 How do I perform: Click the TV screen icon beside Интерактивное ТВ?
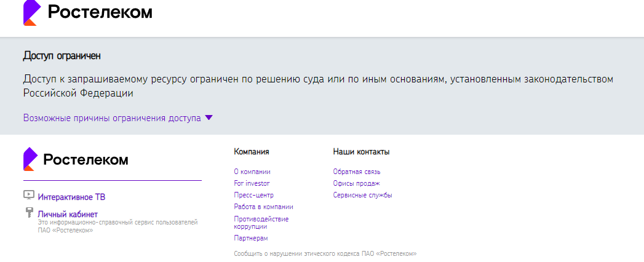coord(29,194)
